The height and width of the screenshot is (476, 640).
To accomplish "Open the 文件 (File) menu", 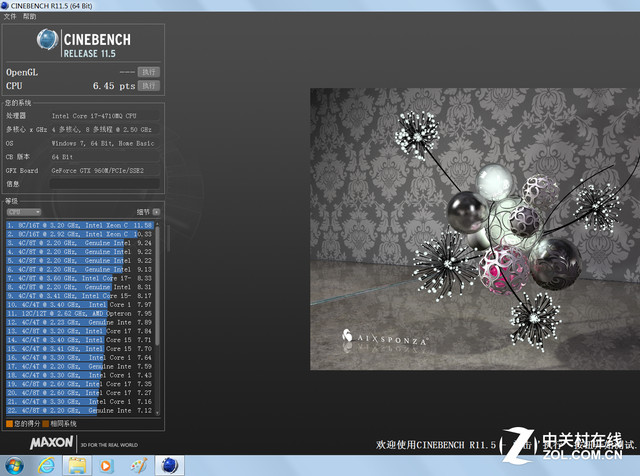I will coord(10,17).
